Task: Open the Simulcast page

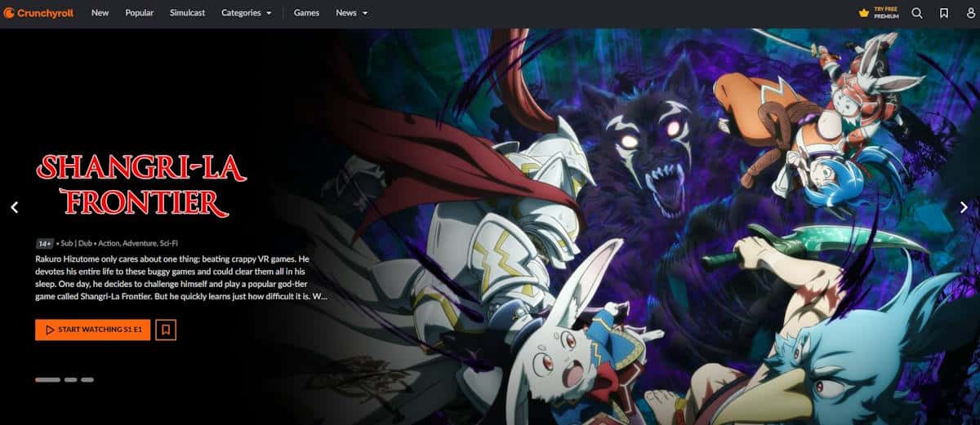Action: 188,13
